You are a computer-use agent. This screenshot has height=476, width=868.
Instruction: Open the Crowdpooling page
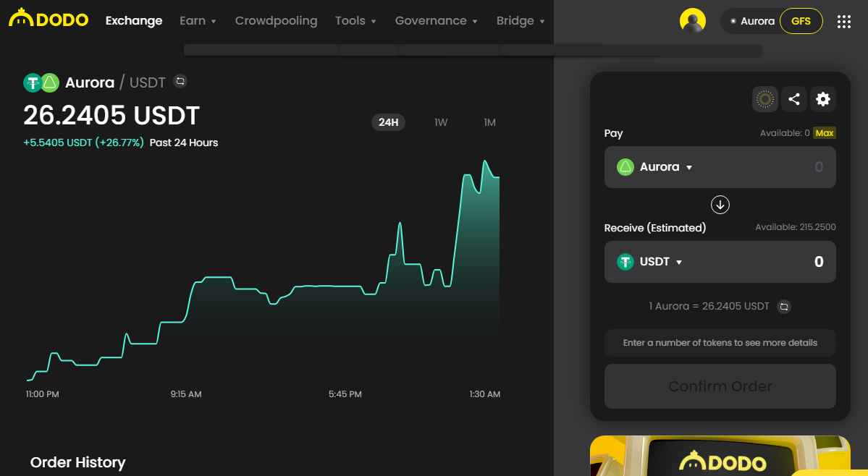[x=277, y=21]
